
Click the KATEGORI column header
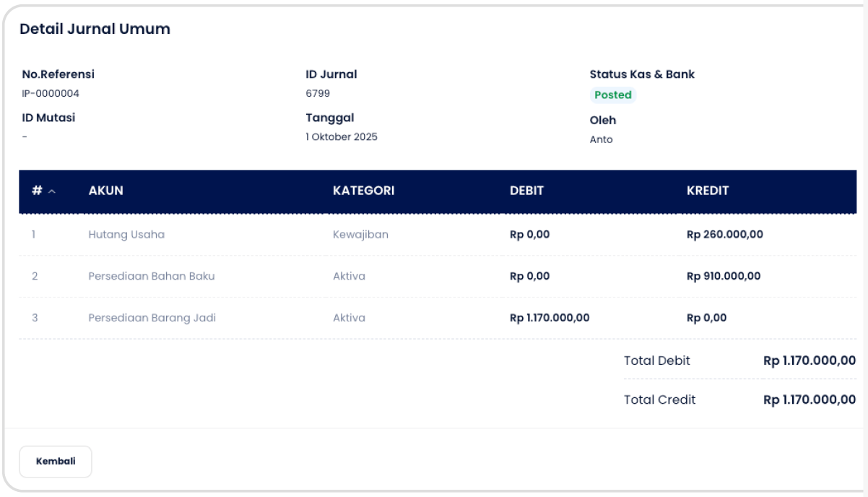[363, 191]
